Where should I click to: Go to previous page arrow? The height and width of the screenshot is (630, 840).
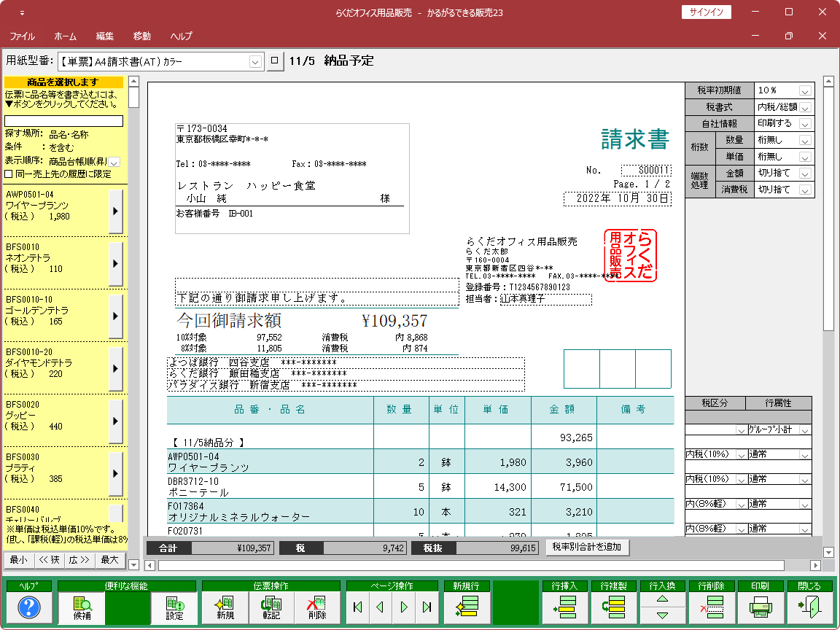tap(381, 607)
